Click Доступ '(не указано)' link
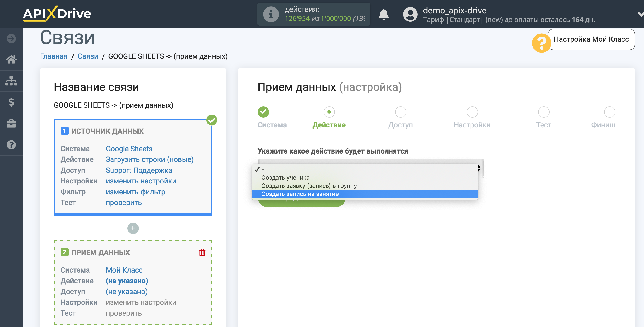 (x=127, y=291)
